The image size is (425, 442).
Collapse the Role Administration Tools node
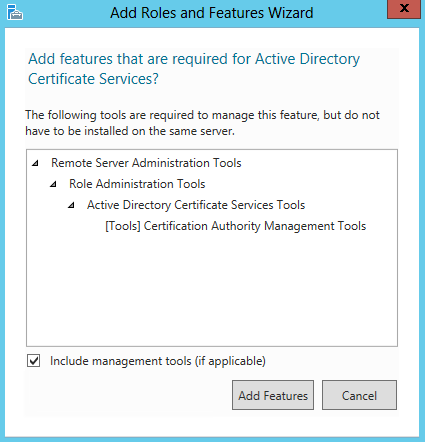(53, 184)
